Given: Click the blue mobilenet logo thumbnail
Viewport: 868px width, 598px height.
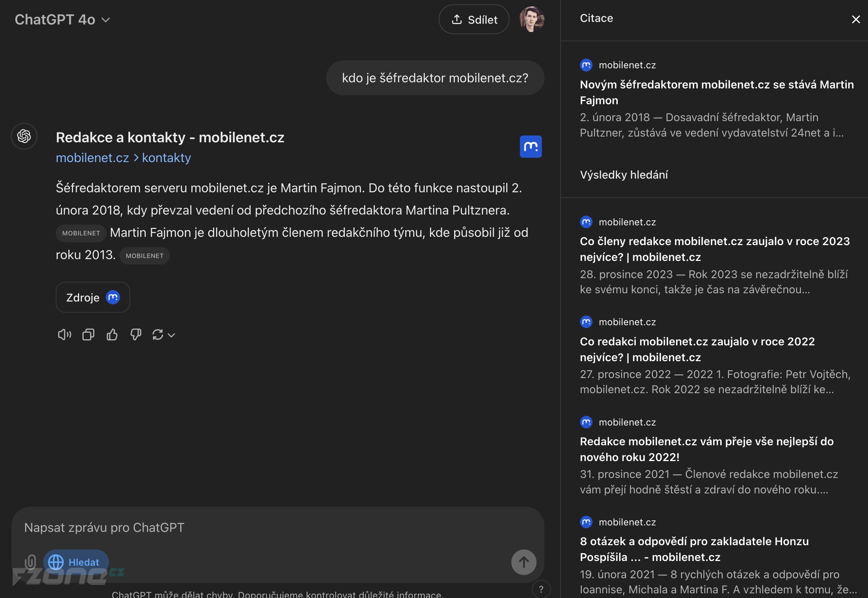Looking at the screenshot, I should (x=530, y=147).
